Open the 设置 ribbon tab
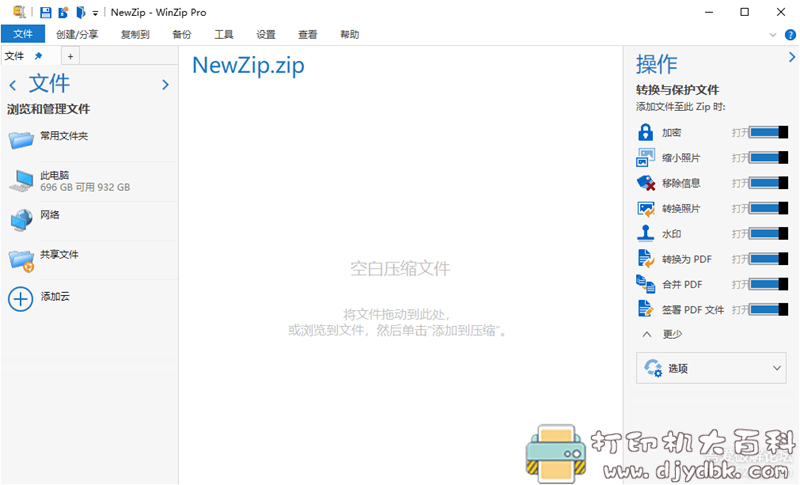This screenshot has width=800, height=485. (x=265, y=34)
